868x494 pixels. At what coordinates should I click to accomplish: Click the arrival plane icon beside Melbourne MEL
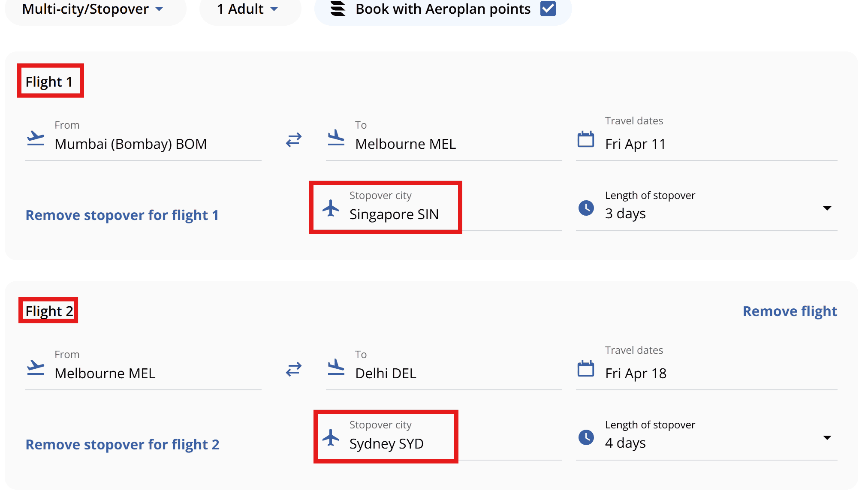336,138
